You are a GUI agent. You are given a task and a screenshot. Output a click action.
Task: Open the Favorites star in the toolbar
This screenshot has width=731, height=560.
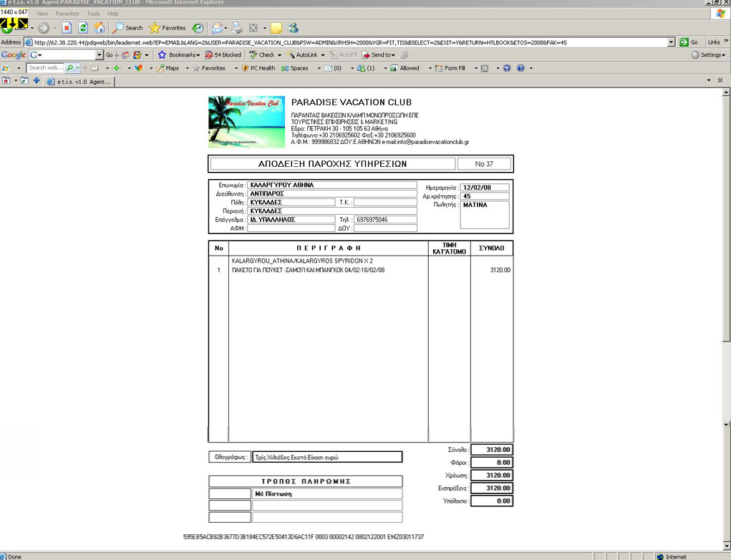(167, 28)
